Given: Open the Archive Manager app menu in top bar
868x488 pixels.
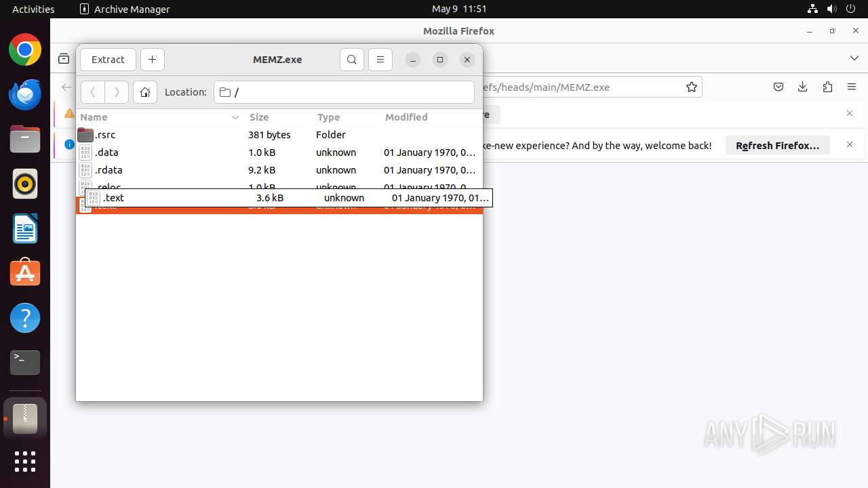Looking at the screenshot, I should point(125,9).
